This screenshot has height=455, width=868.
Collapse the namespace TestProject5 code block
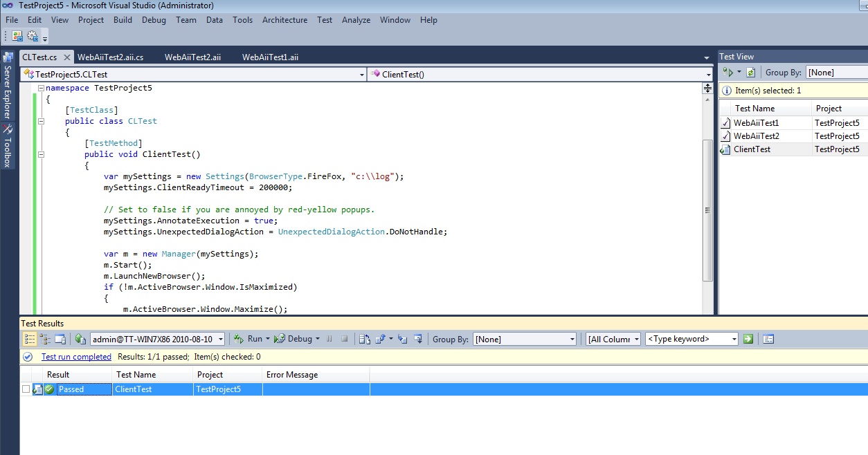click(40, 89)
